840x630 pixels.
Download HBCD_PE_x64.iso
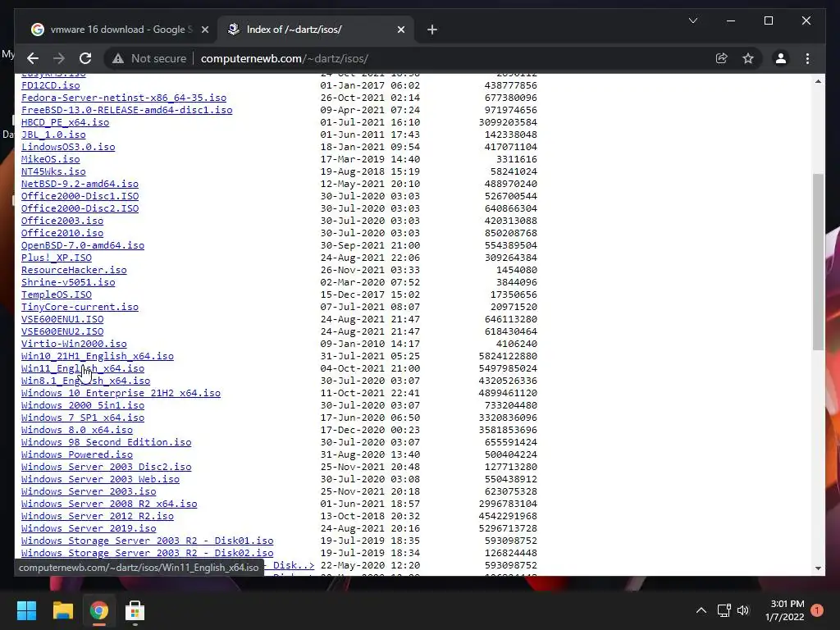click(65, 122)
